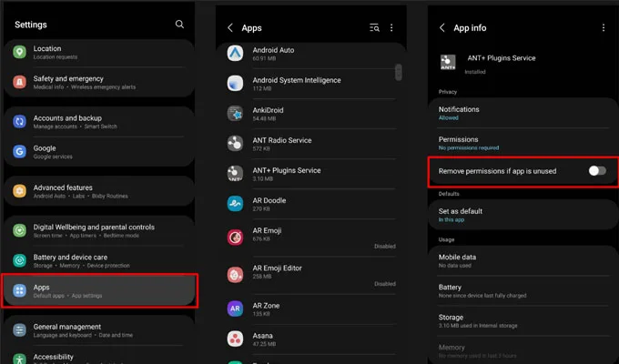Open Permissions in App info
Viewport: 619px width, 364px height.
pos(523,143)
